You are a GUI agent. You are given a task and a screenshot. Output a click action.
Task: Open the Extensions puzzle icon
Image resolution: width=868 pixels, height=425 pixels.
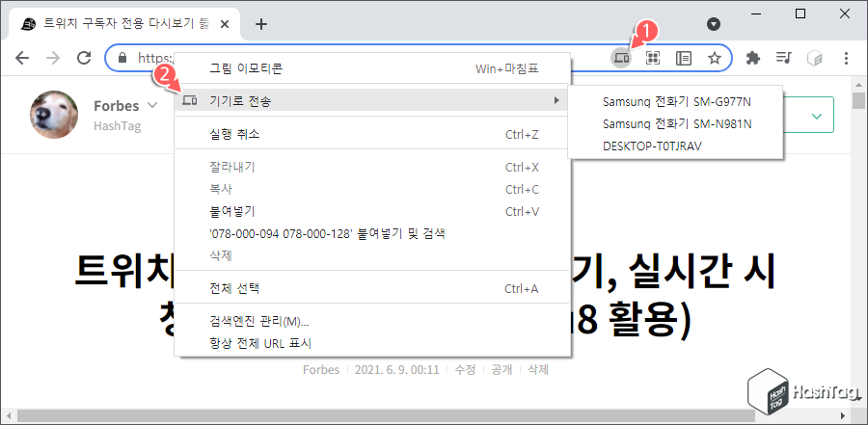[753, 58]
